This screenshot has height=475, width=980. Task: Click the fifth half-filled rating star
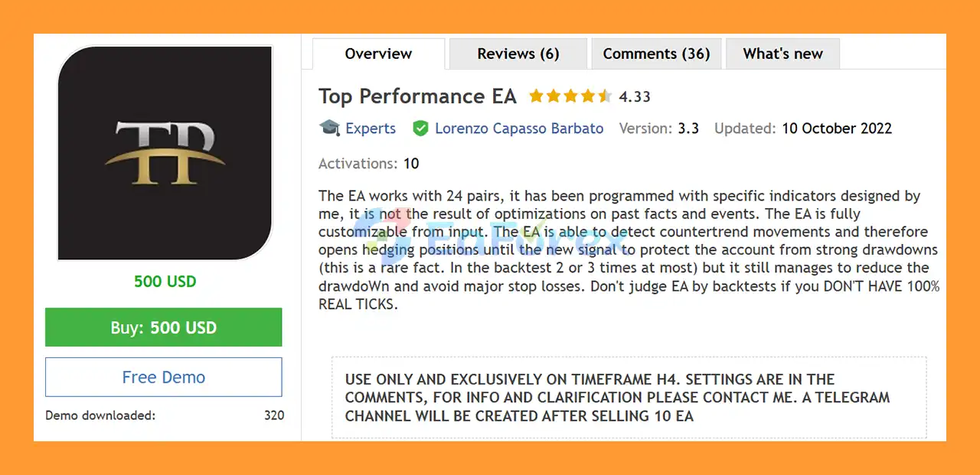605,96
